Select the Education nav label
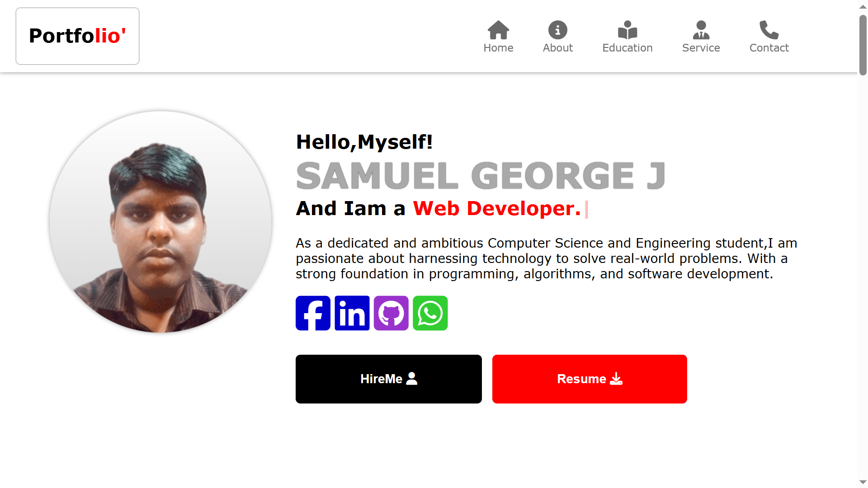This screenshot has height=488, width=868. pyautogui.click(x=627, y=48)
